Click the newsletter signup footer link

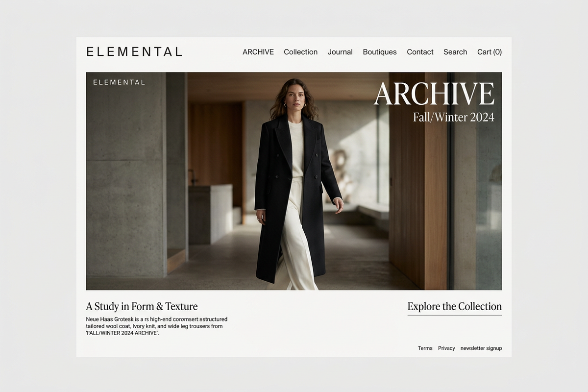pos(481,348)
